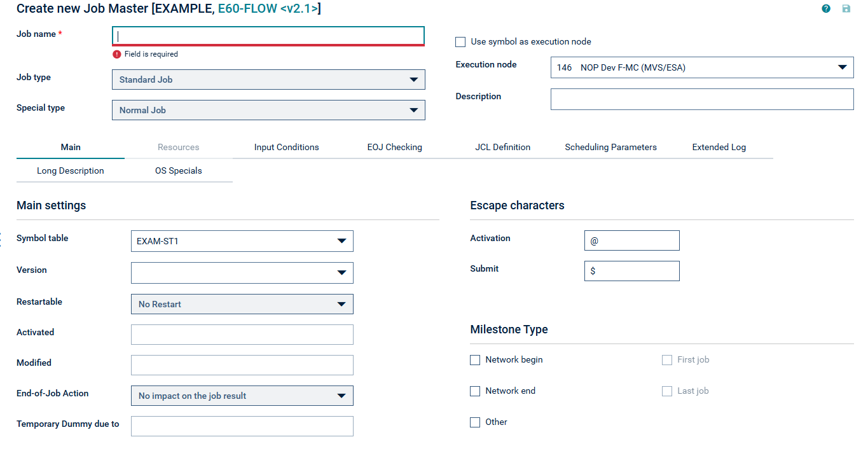Expand the Symbol table EXAM-ST1 dropdown
The image size is (868, 472).
point(242,241)
